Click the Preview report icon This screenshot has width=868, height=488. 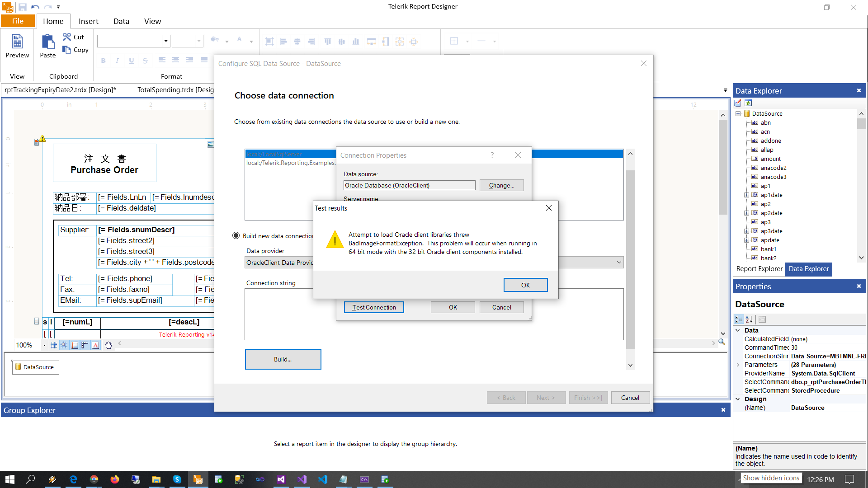click(x=17, y=42)
